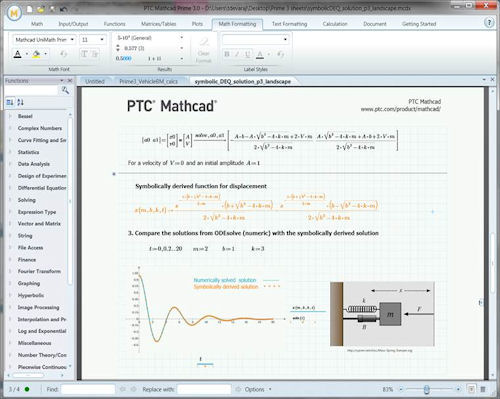Click the www.ptc.com/product/mathcad/ link
This screenshot has height=399, width=500.
(400, 109)
